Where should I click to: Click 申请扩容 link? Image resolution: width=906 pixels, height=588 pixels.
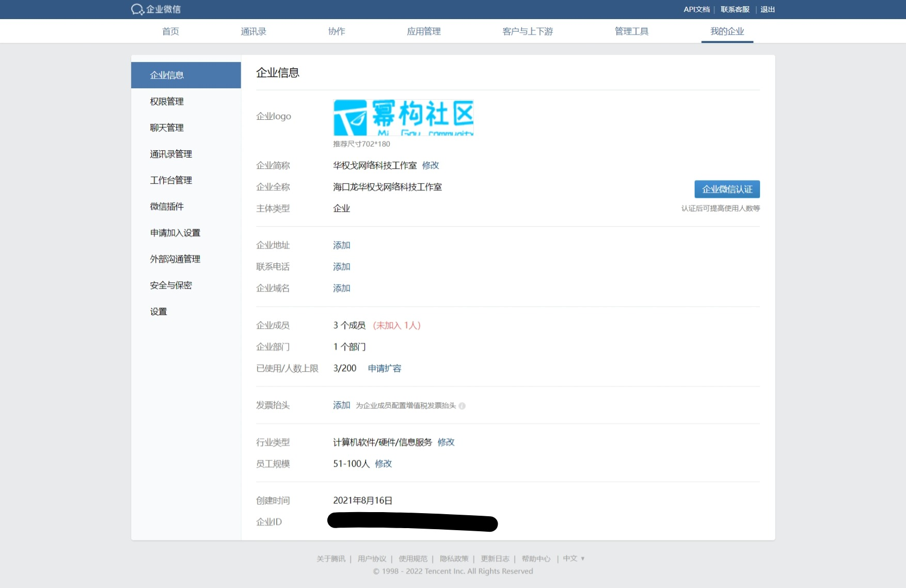(x=385, y=369)
